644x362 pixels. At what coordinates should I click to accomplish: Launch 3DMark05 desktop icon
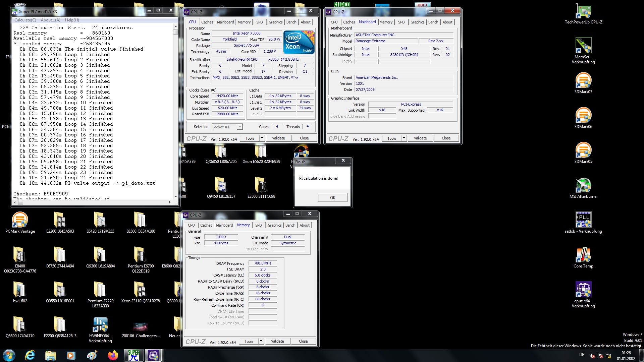tap(583, 153)
